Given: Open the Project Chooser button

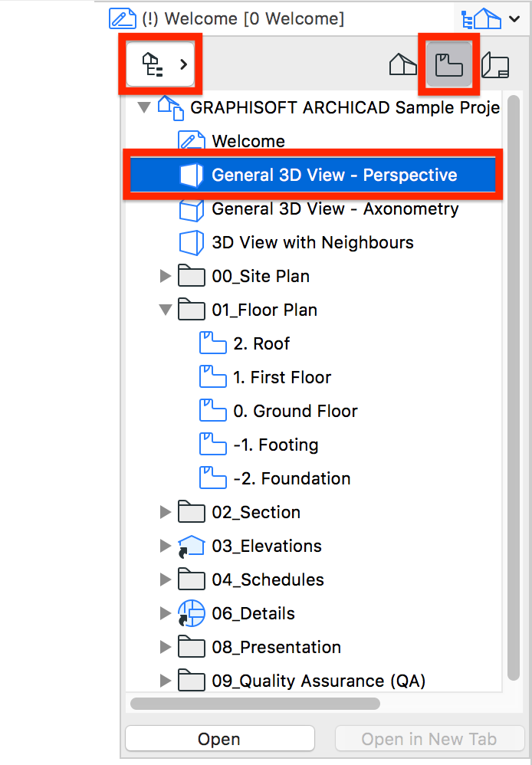Looking at the screenshot, I should (x=160, y=64).
